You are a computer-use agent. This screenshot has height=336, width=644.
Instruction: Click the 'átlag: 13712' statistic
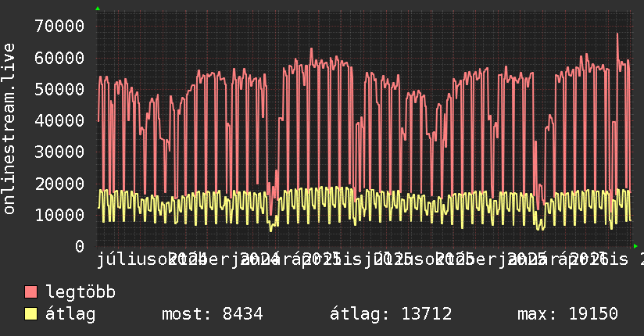coord(391,314)
